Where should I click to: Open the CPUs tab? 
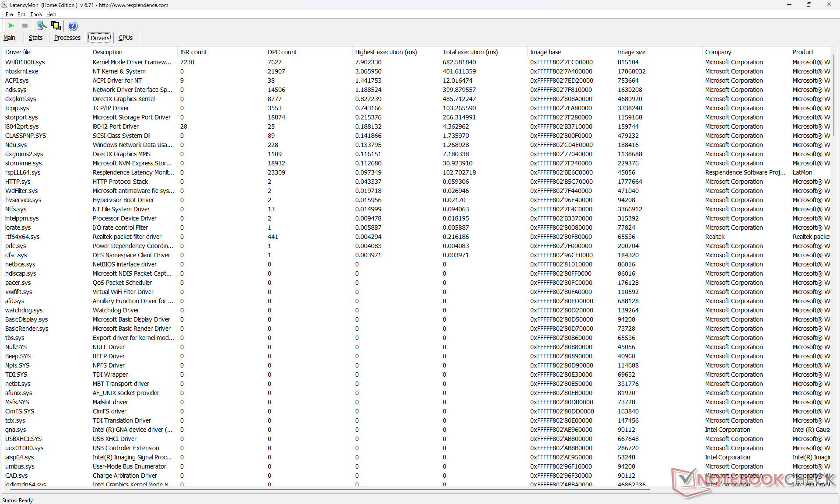126,38
